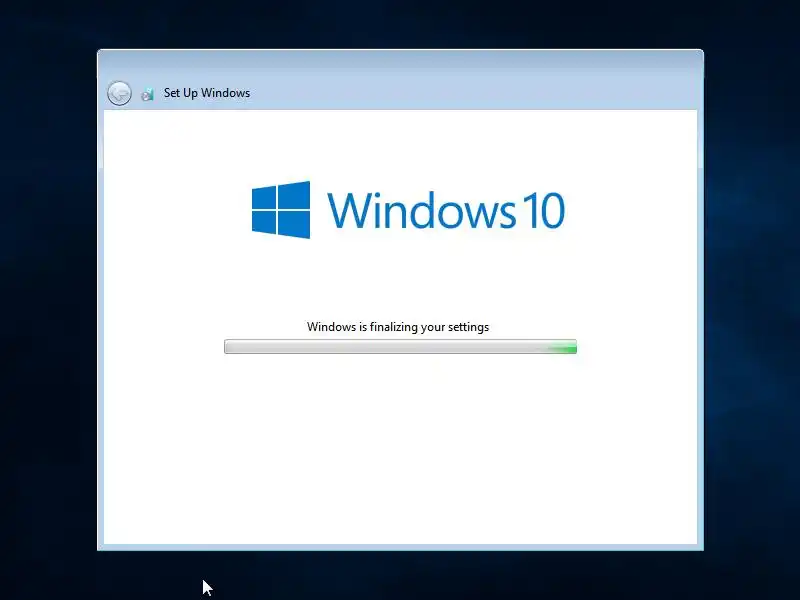Click the back arrow button
800x600 pixels.
tap(119, 93)
